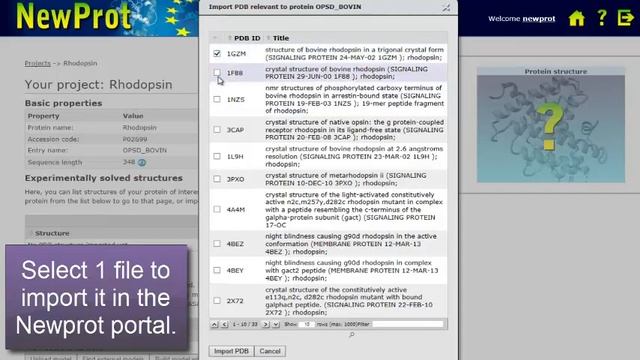Open the newprot user link
Viewport: 640px width, 360px height.
[x=539, y=18]
